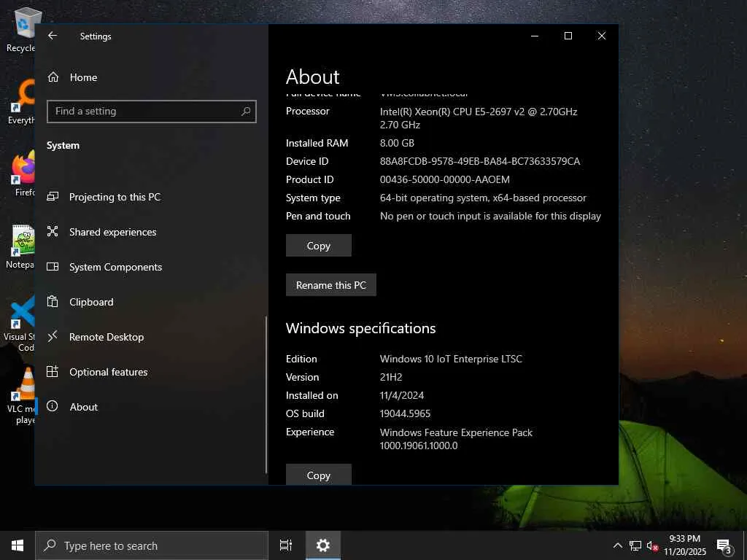Open the taskbar clock showing 9:33 PM
The width and height of the screenshot is (747, 560).
[x=684, y=545]
